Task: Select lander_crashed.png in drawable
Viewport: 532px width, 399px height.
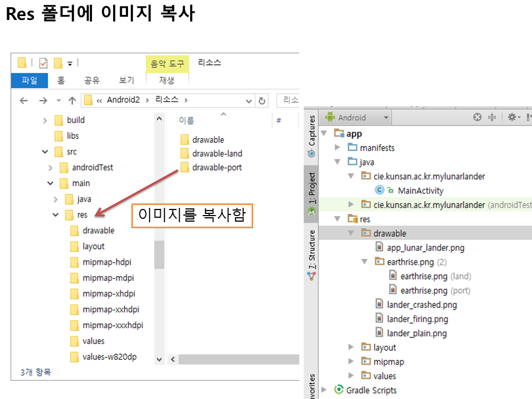Action: click(422, 305)
